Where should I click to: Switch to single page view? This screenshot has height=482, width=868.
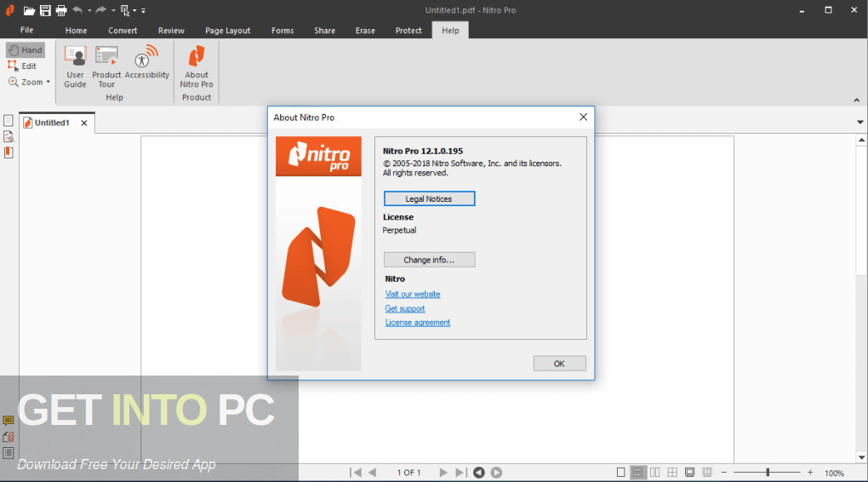click(620, 473)
